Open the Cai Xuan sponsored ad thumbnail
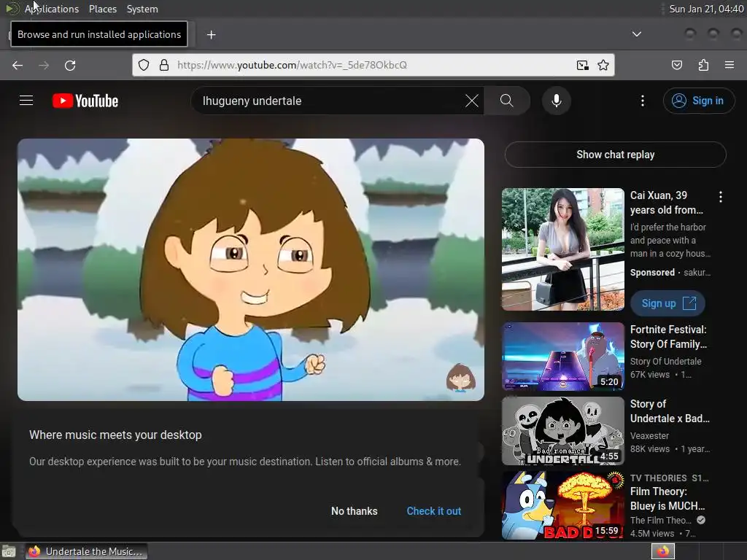 click(x=562, y=249)
